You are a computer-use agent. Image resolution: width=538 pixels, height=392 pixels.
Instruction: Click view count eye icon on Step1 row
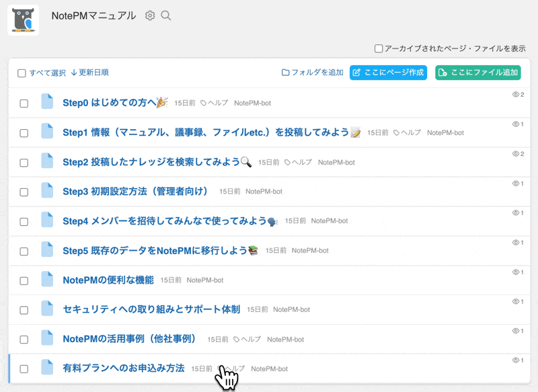[515, 124]
